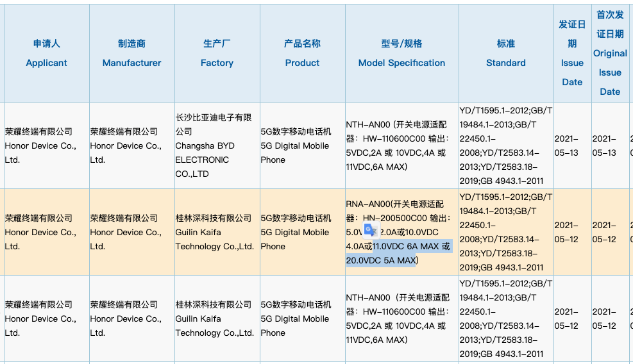
Task: Click the Standard cell in the highlighted row
Action: coord(506,232)
